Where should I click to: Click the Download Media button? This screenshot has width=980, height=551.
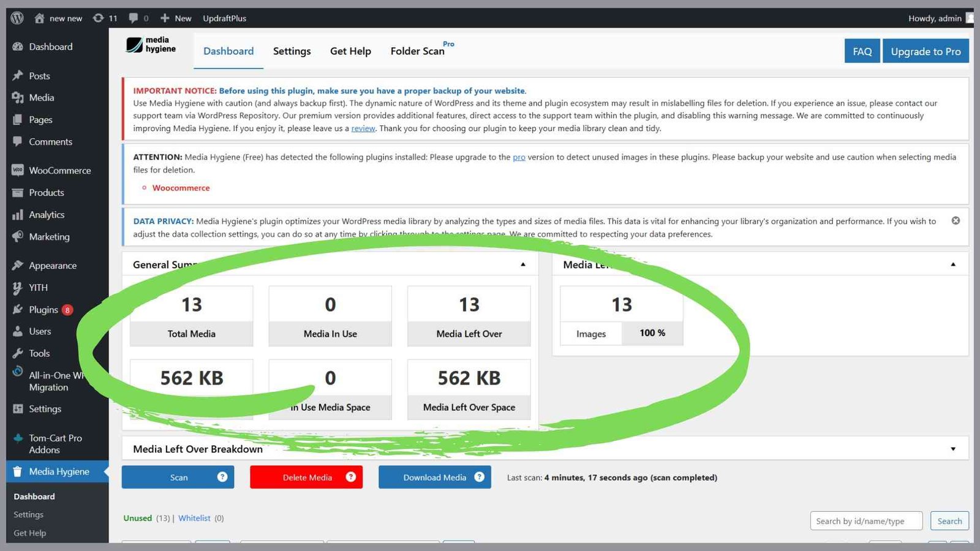[435, 477]
